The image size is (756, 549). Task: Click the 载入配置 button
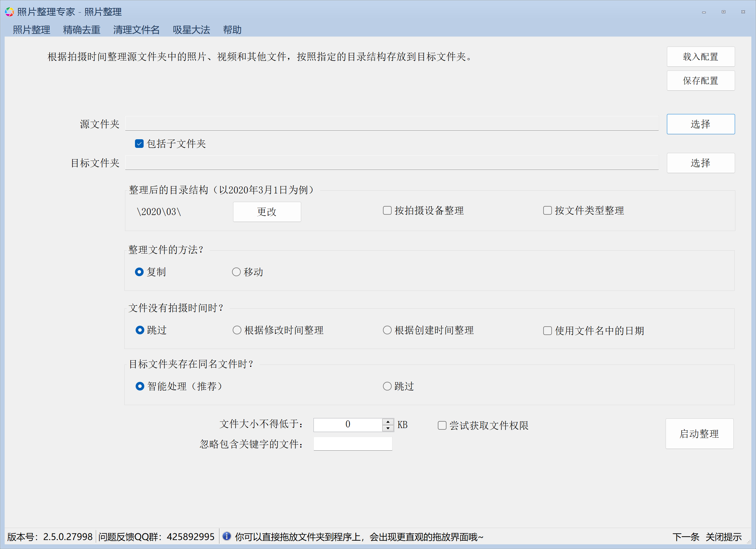700,56
